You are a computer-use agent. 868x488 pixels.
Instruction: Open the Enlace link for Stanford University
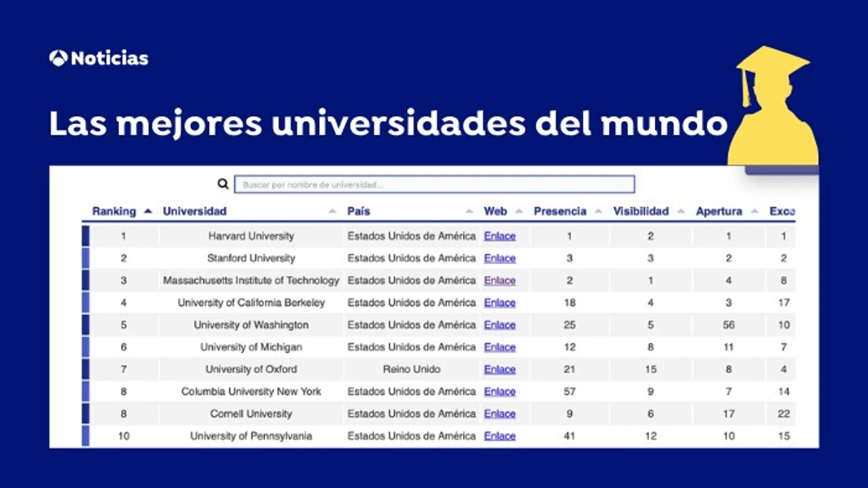pyautogui.click(x=500, y=258)
